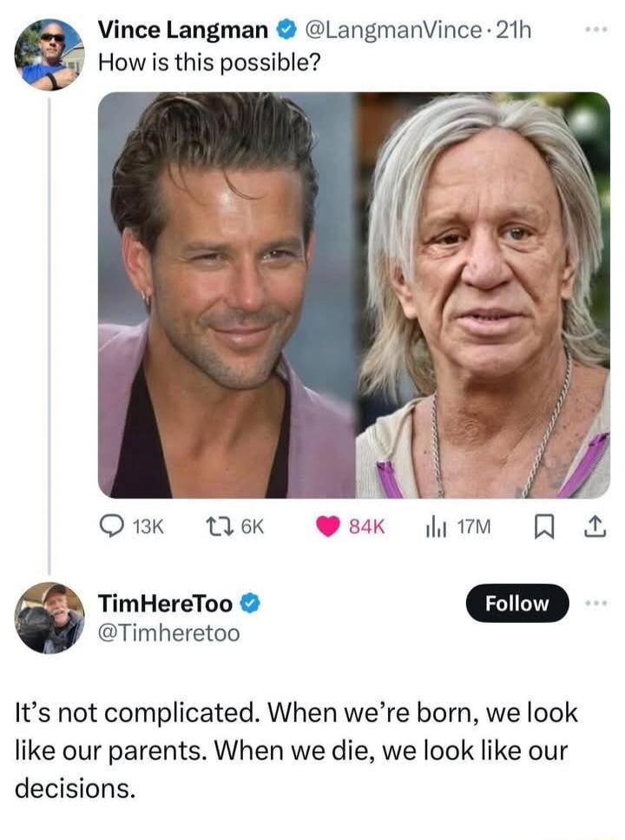The width and height of the screenshot is (625, 840).
Task: Follow the TimHereToo account
Action: pyautogui.click(x=516, y=603)
